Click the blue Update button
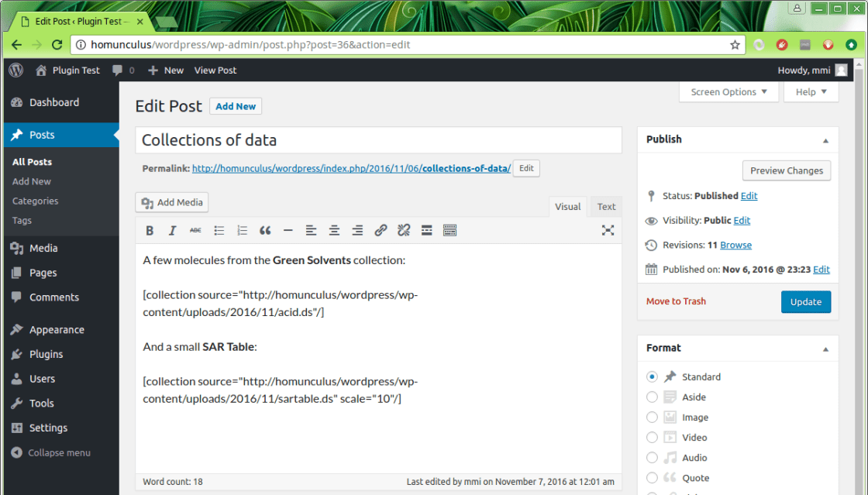The image size is (868, 495). (805, 302)
